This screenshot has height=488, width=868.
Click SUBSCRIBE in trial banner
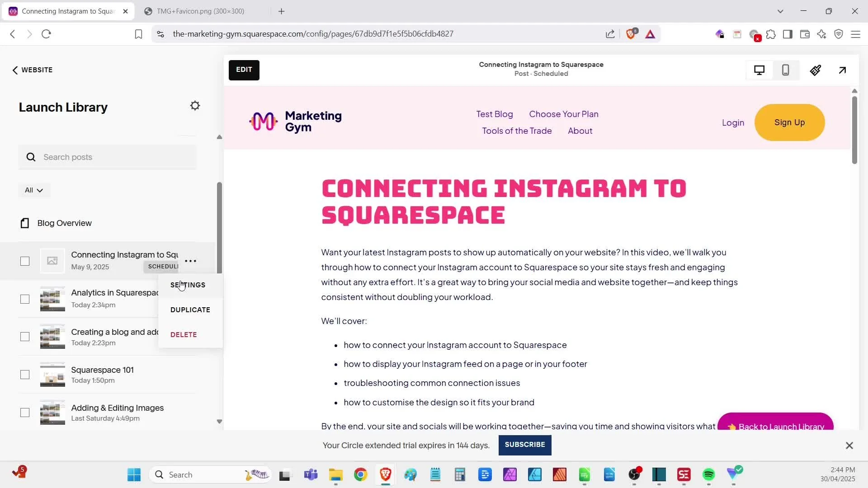pyautogui.click(x=525, y=445)
